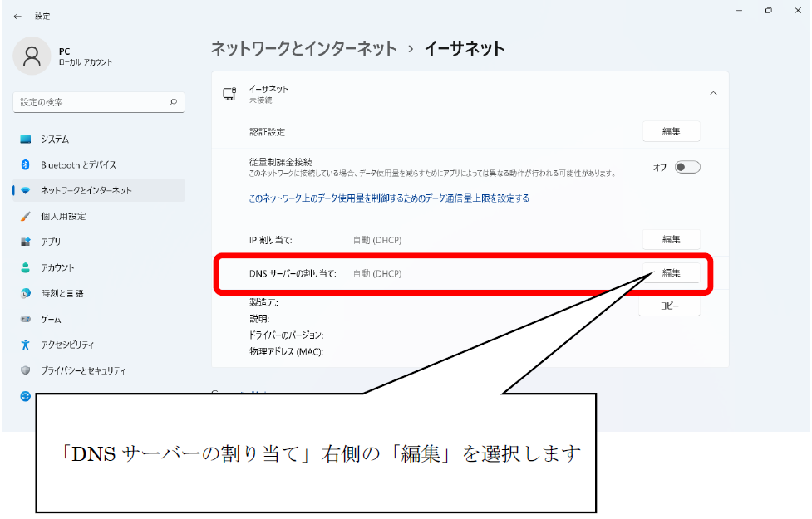Click the back arrow in title bar
This screenshot has height=519, width=812.
tap(17, 16)
